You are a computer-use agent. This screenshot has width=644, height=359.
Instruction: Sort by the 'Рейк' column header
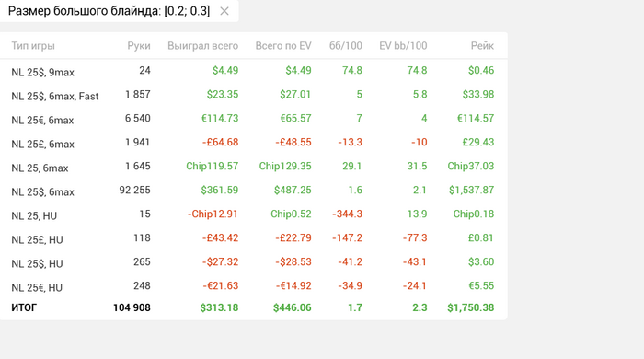click(x=482, y=46)
